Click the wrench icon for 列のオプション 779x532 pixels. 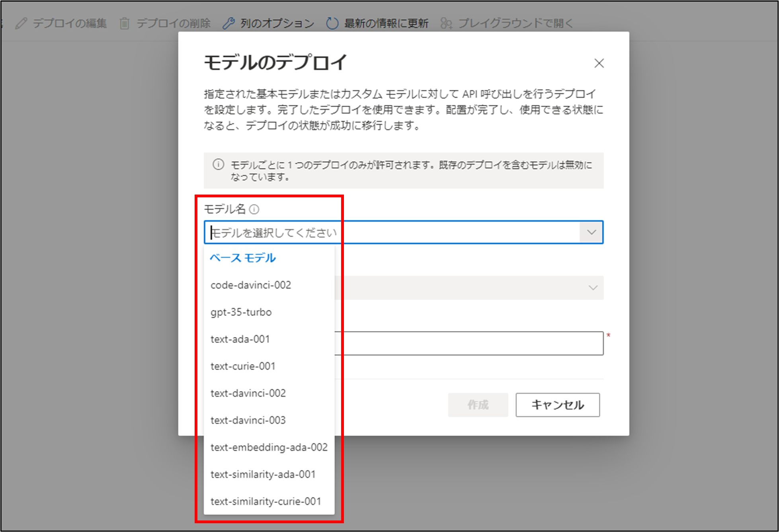pyautogui.click(x=228, y=23)
